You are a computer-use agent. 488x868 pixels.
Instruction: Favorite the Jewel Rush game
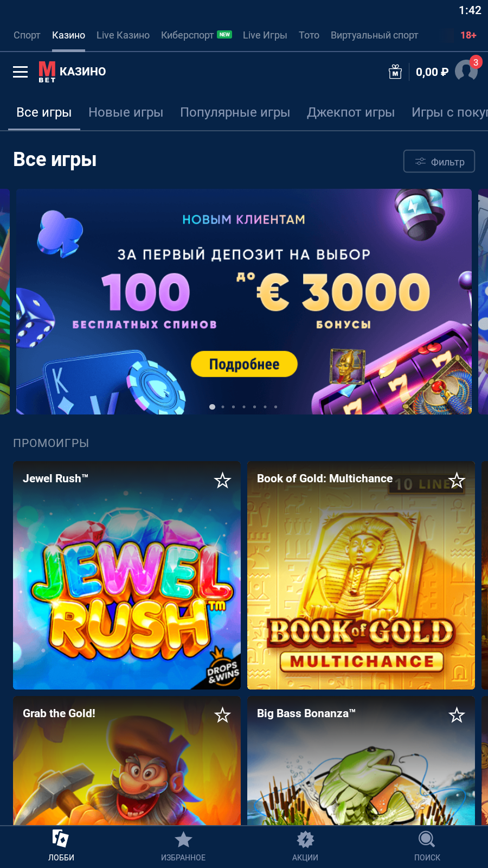click(x=222, y=480)
